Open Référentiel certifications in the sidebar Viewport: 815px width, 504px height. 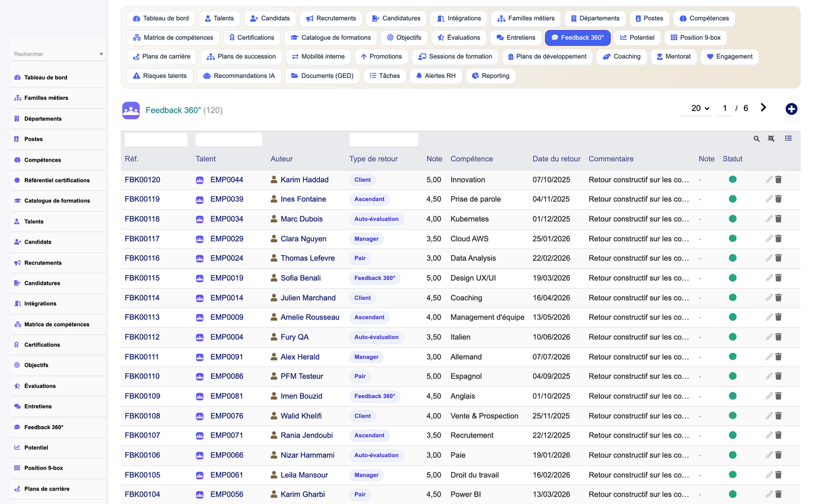point(59,180)
